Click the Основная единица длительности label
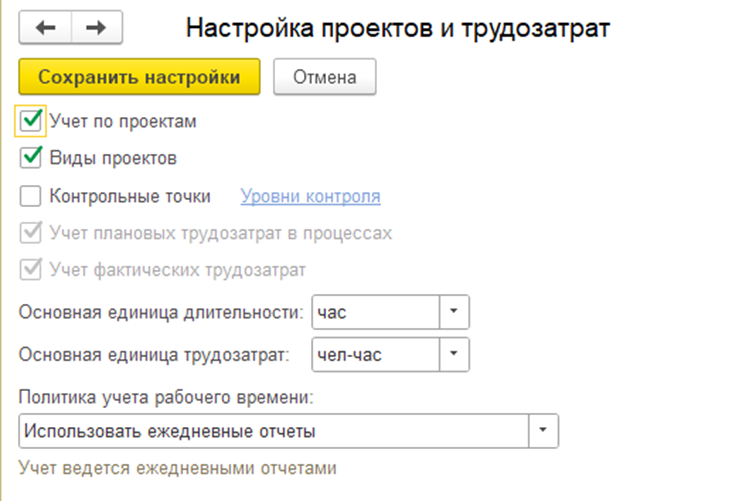 click(161, 312)
